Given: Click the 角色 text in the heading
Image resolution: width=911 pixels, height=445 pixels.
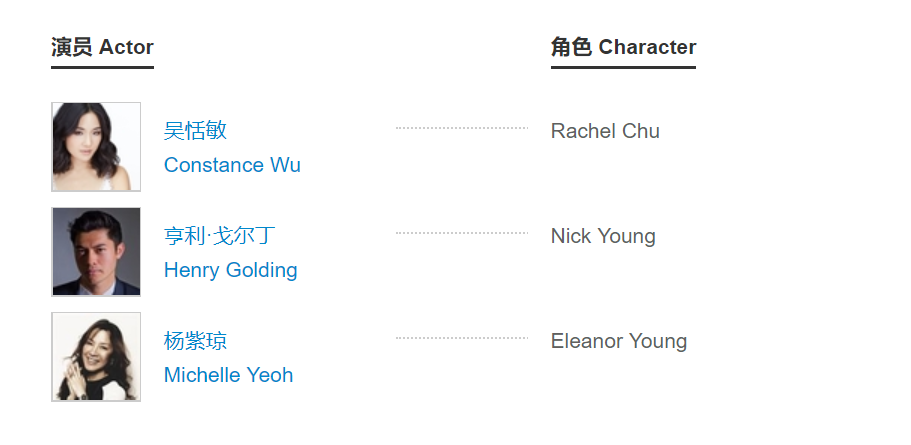Looking at the screenshot, I should (571, 47).
